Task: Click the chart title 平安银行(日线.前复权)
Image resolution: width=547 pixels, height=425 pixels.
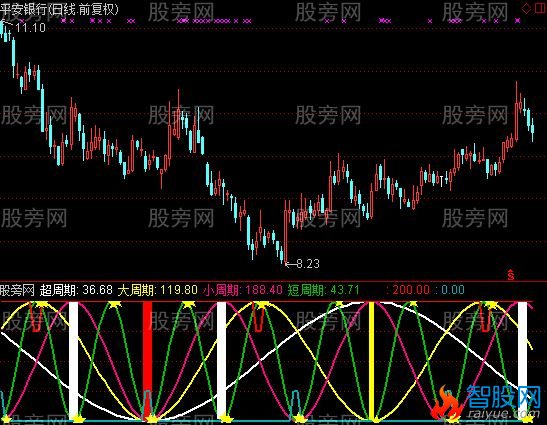Action: (59, 9)
